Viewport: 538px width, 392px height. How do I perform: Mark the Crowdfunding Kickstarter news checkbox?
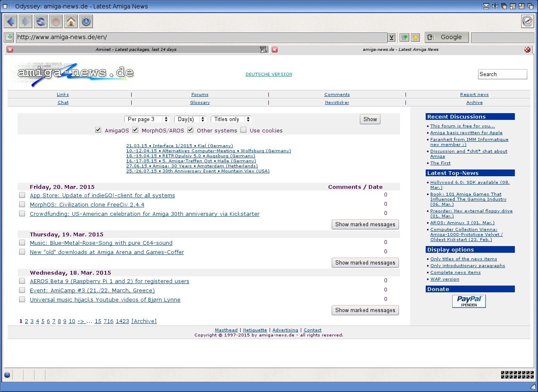(22, 214)
